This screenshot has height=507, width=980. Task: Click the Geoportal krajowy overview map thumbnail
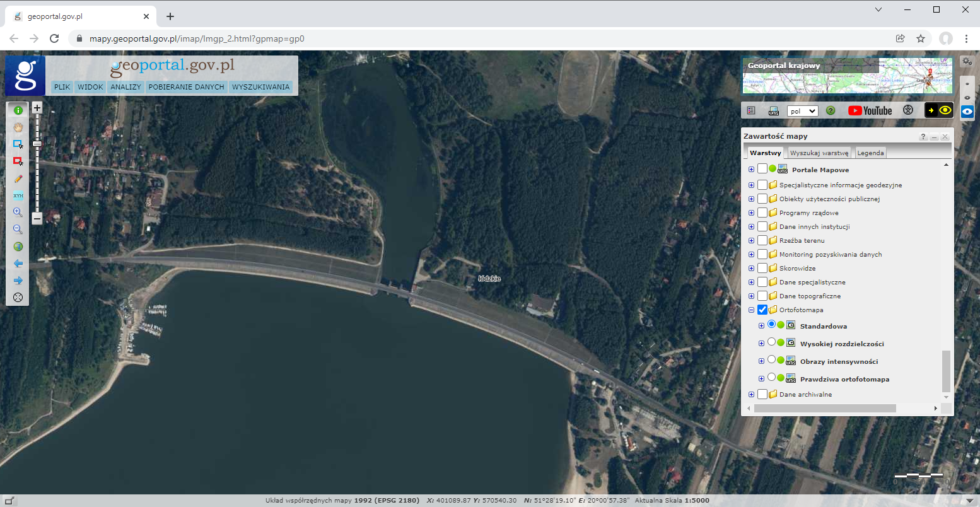coord(847,76)
